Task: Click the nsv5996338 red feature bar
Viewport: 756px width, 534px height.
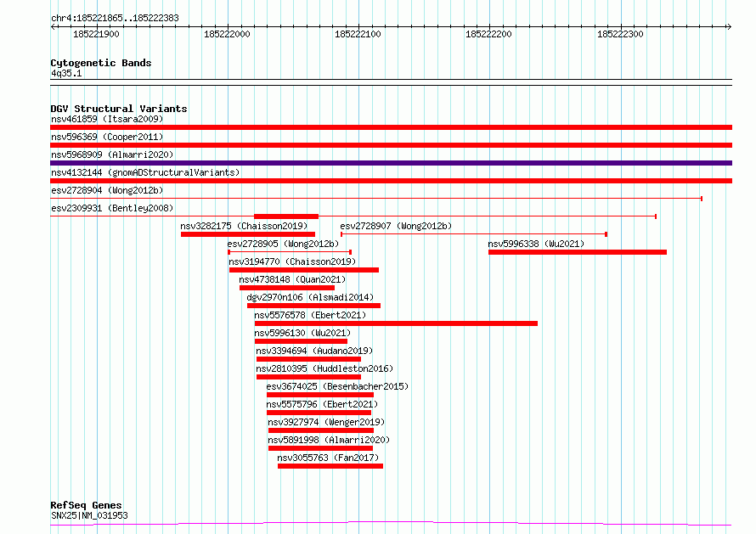Action: [x=578, y=252]
